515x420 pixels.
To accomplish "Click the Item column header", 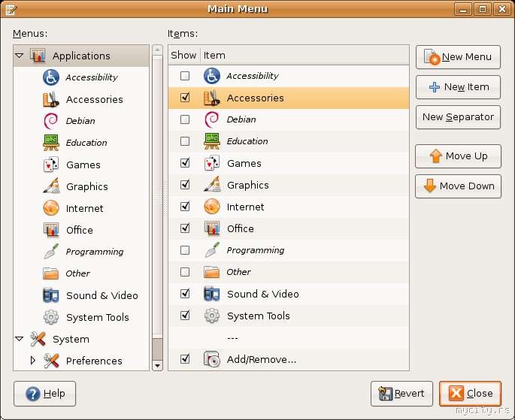I will (304, 55).
